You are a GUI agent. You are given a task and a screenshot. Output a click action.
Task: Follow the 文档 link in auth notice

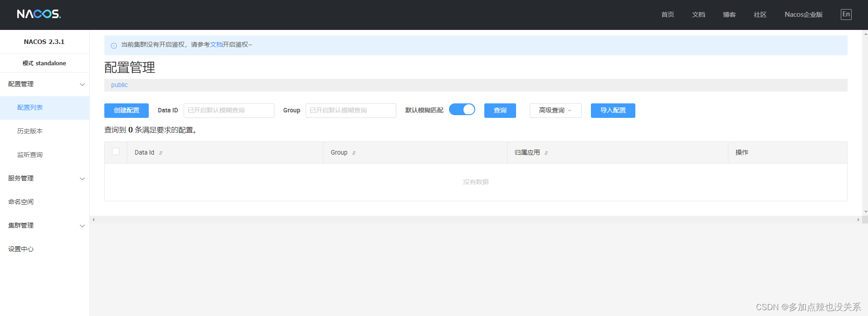[x=216, y=44]
